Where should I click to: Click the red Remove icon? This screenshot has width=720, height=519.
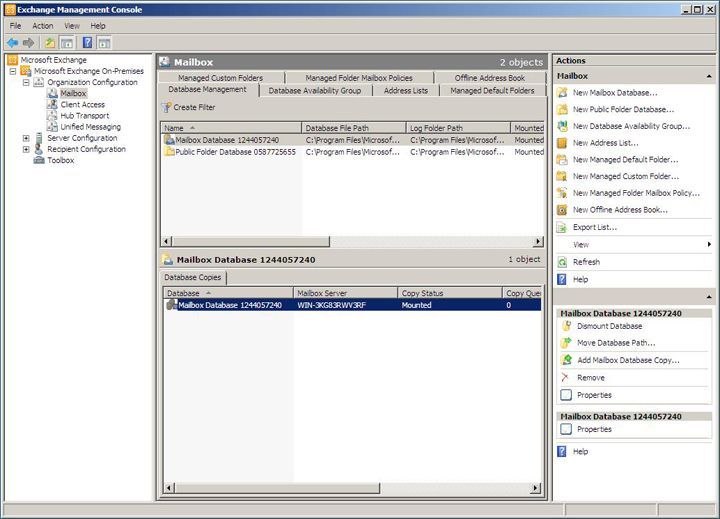(566, 378)
